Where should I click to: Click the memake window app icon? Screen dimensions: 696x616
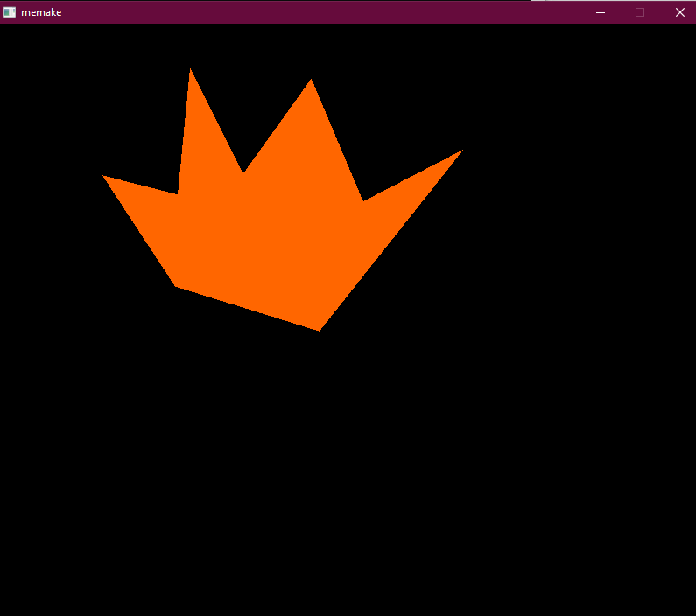point(9,12)
